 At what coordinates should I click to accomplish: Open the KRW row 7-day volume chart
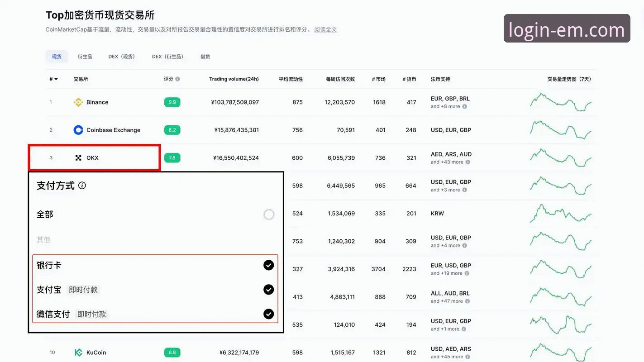coord(561,214)
